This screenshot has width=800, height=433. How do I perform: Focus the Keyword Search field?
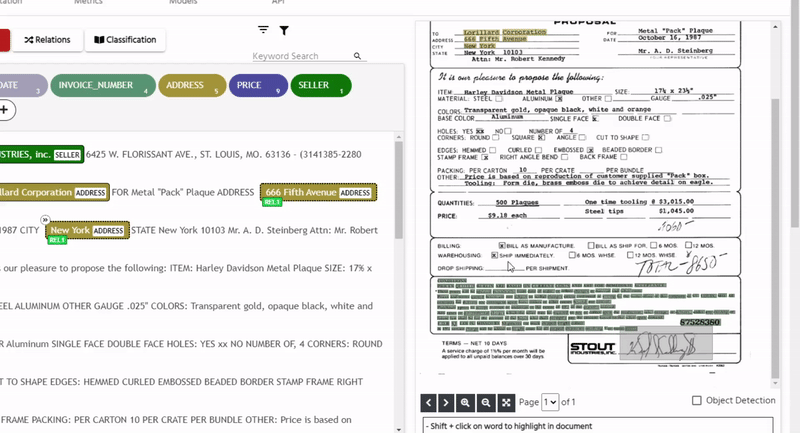coord(302,56)
